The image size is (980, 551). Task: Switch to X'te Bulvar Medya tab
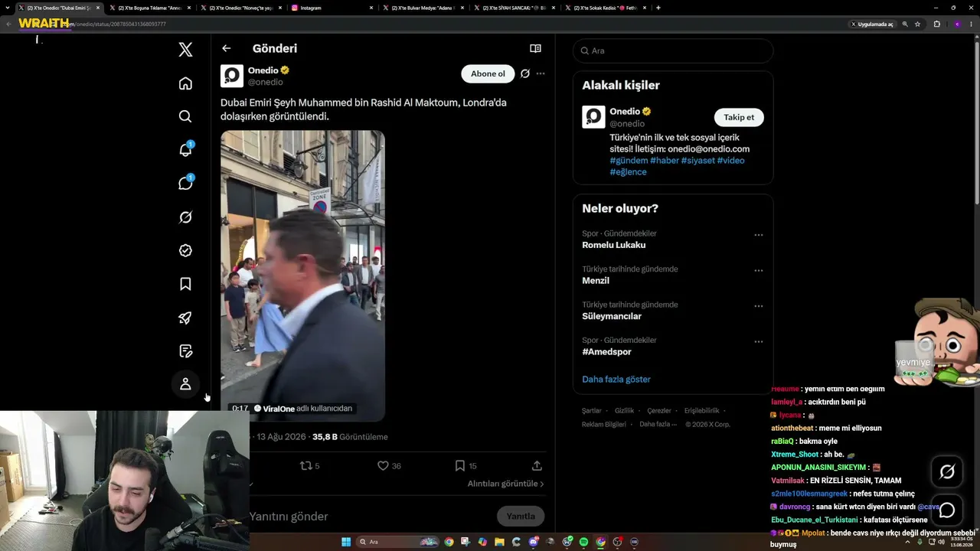coord(423,8)
